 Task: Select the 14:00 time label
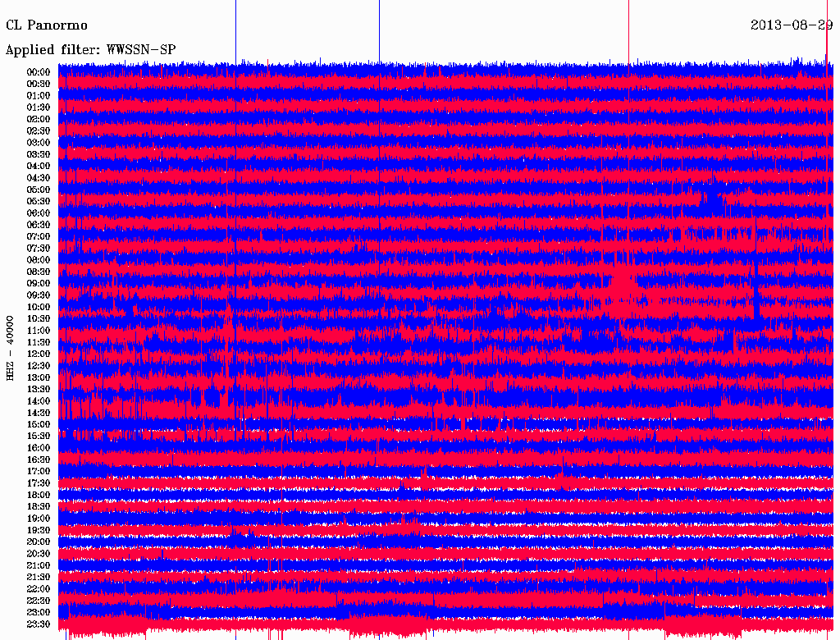(39, 401)
